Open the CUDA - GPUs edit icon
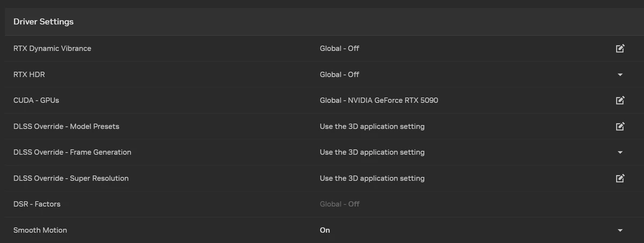The height and width of the screenshot is (243, 644). (620, 101)
